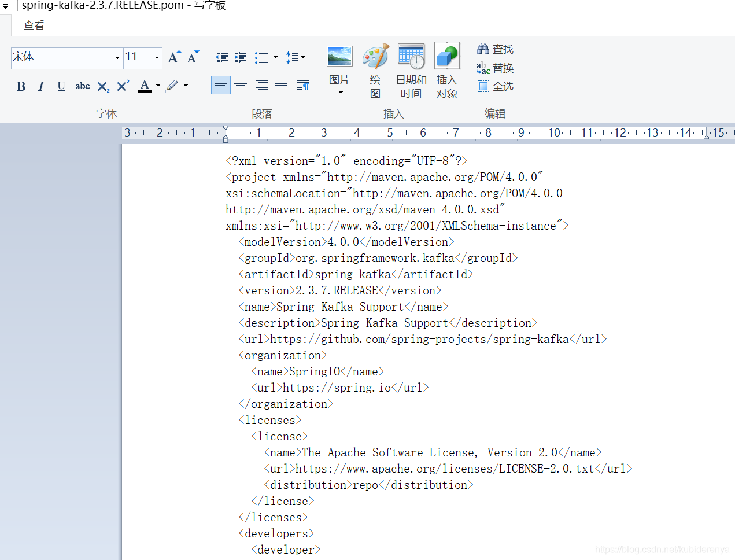The height and width of the screenshot is (560, 735).
Task: Insert a Paint drawing (绘图)
Action: [375, 71]
